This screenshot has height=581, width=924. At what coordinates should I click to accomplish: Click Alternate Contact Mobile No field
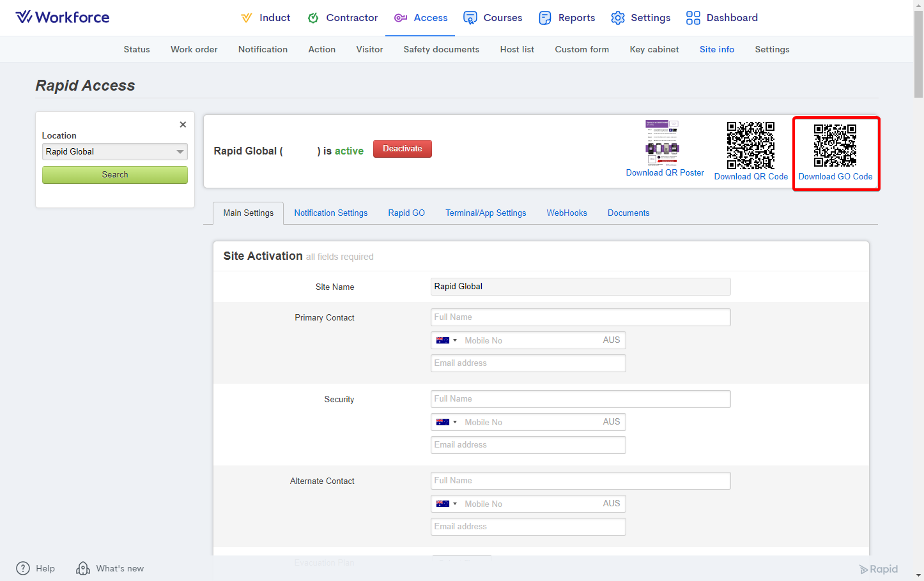528,504
